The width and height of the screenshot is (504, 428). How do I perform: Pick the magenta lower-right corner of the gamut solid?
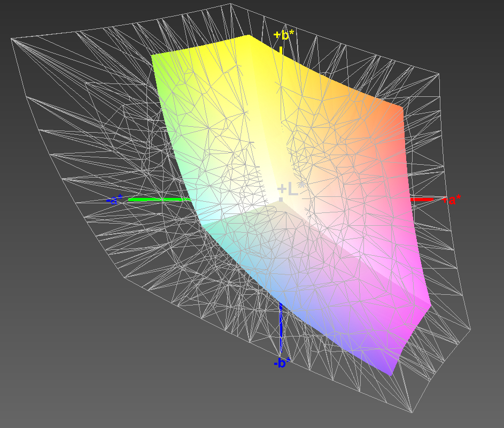(x=430, y=305)
